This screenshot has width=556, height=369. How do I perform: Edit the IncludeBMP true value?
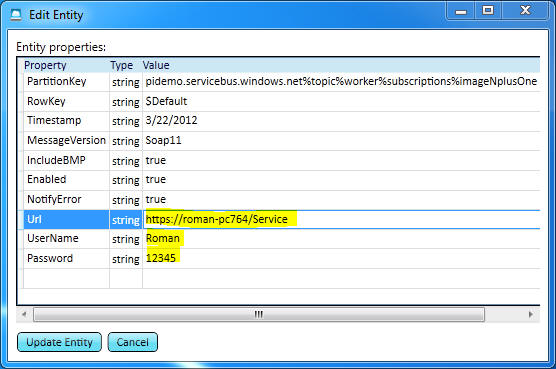click(341, 161)
